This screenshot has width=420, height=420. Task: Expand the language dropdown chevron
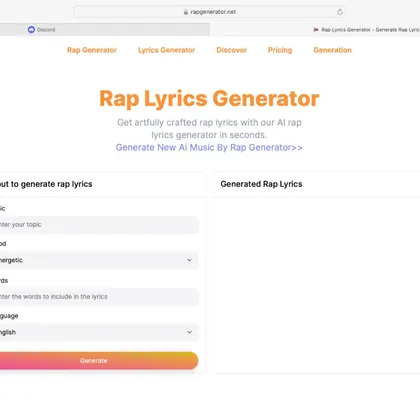point(189,332)
